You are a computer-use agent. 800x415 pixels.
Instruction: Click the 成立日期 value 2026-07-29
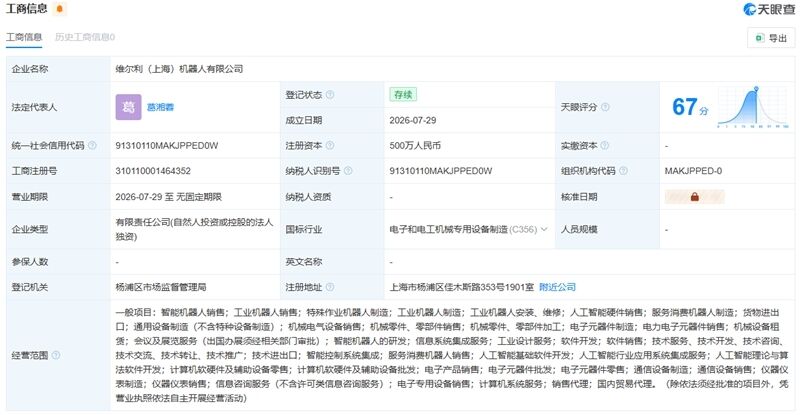click(413, 120)
